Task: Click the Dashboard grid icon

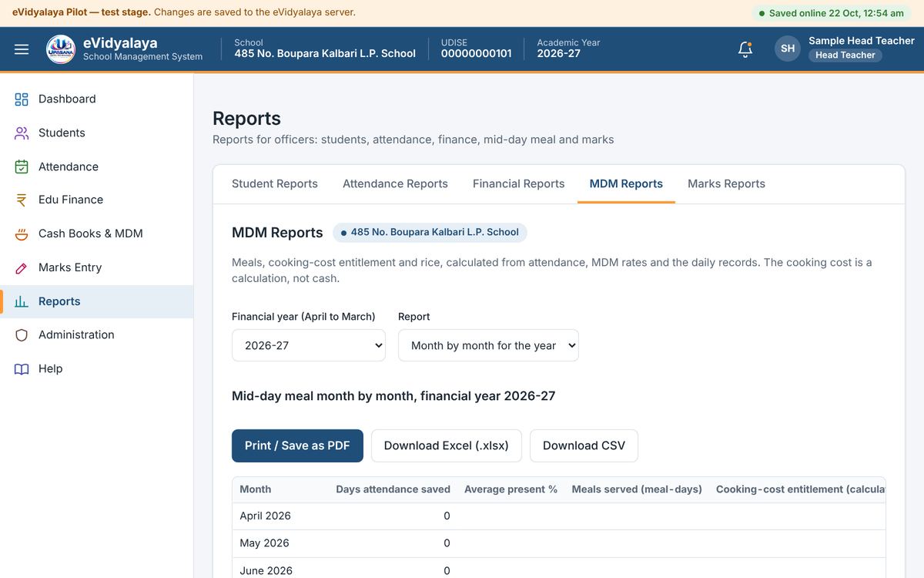Action: tap(22, 99)
